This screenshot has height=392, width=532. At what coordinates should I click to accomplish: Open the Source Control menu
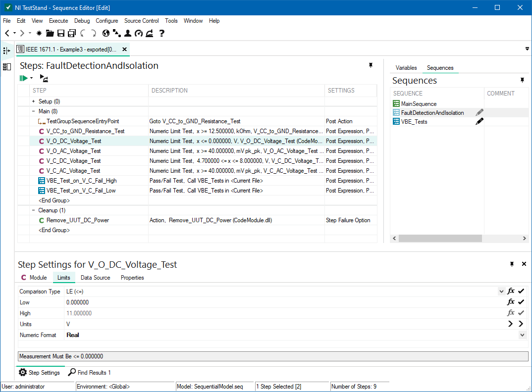142,21
